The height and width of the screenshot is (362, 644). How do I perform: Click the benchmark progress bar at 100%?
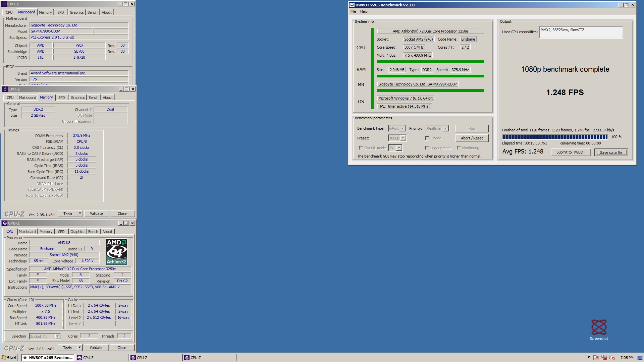(x=555, y=137)
